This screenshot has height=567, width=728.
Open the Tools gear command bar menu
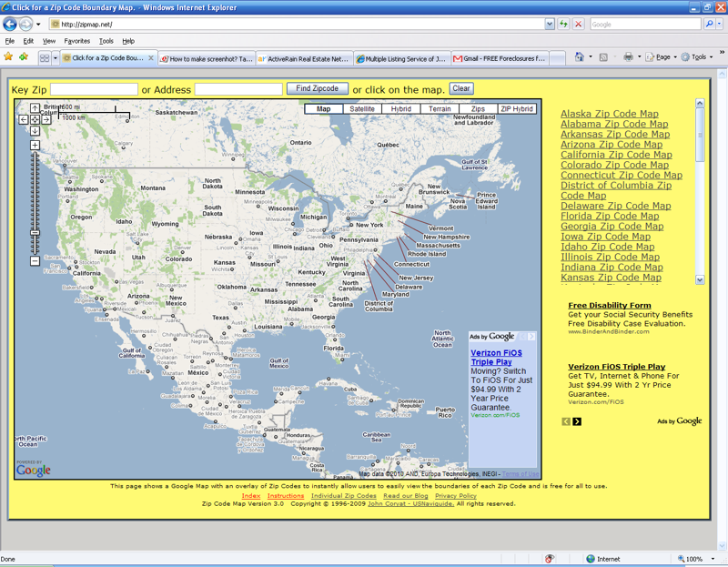(697, 57)
